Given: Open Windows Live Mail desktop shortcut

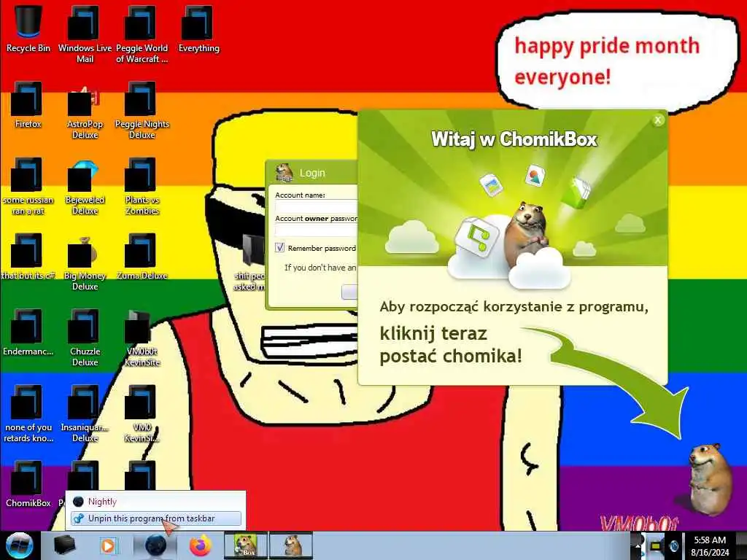Looking at the screenshot, I should click(x=85, y=34).
